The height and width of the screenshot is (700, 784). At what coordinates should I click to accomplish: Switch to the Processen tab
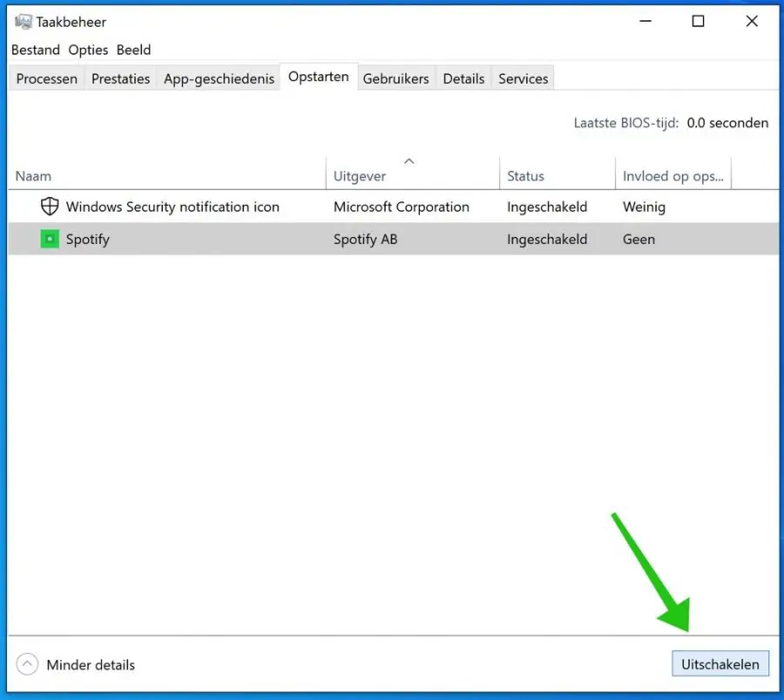tap(46, 78)
